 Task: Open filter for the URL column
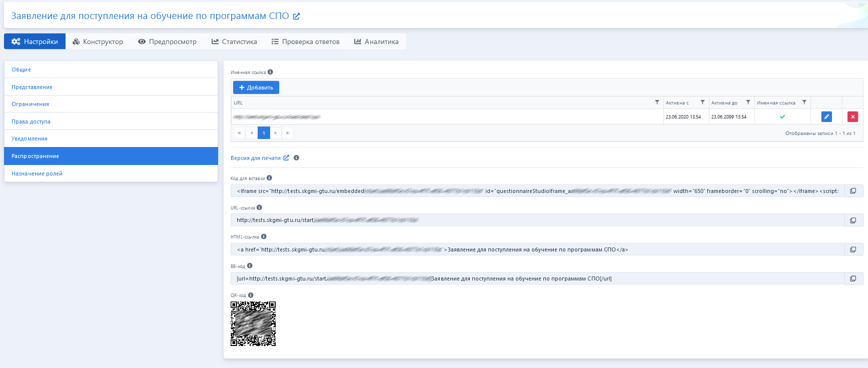[x=657, y=102]
